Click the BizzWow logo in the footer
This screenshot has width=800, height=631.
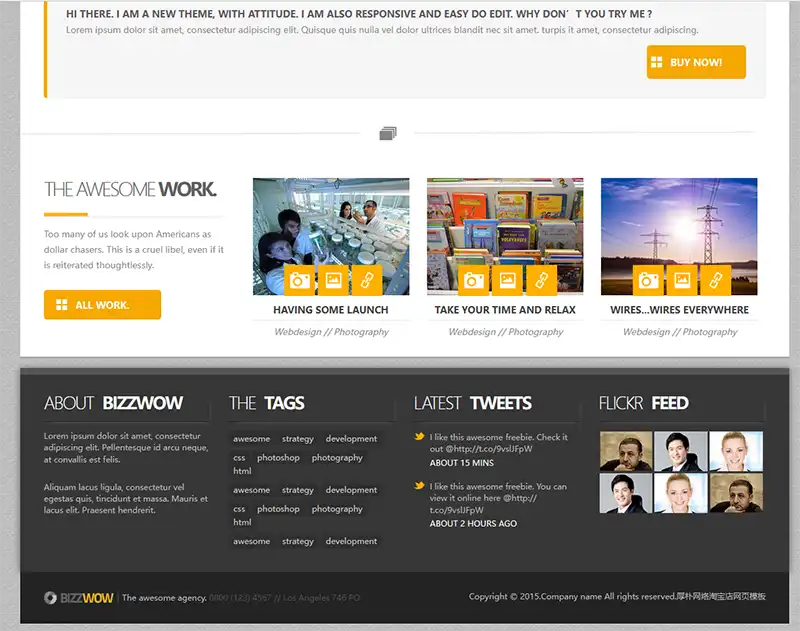tap(79, 598)
